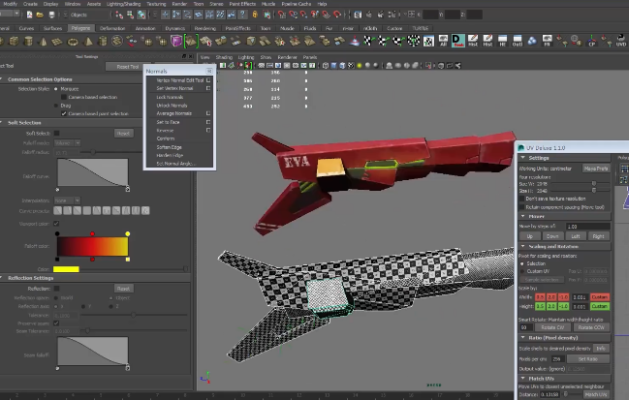Click the Set Ratio button

588,359
